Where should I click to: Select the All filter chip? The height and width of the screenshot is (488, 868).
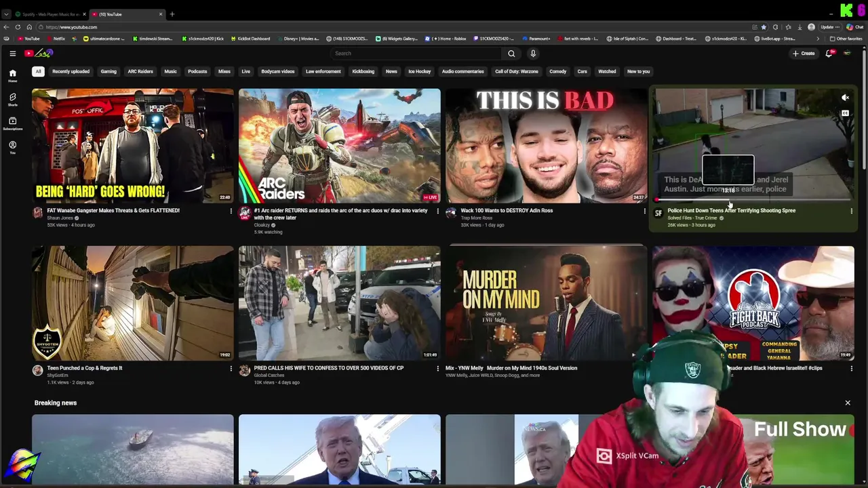(38, 71)
